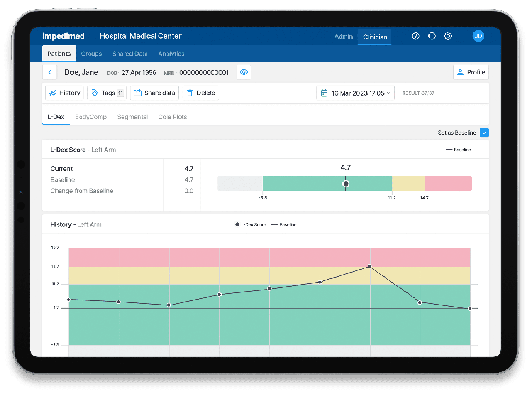The image size is (532, 398).
Task: Open the settings gear icon
Action: coord(448,36)
